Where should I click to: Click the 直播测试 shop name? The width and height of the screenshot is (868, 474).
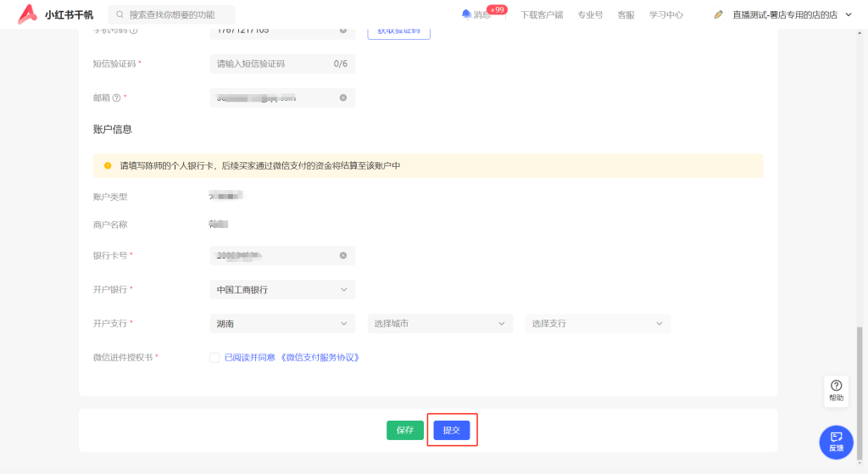[x=785, y=15]
